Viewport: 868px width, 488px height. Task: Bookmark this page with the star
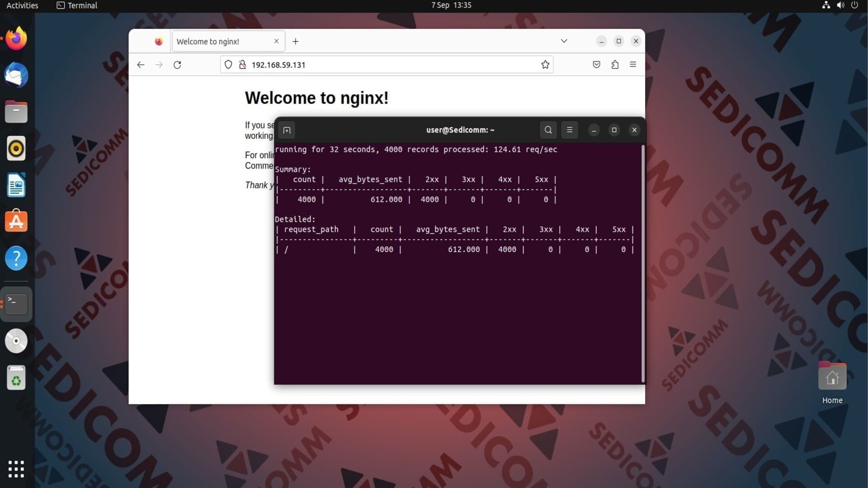pyautogui.click(x=545, y=65)
